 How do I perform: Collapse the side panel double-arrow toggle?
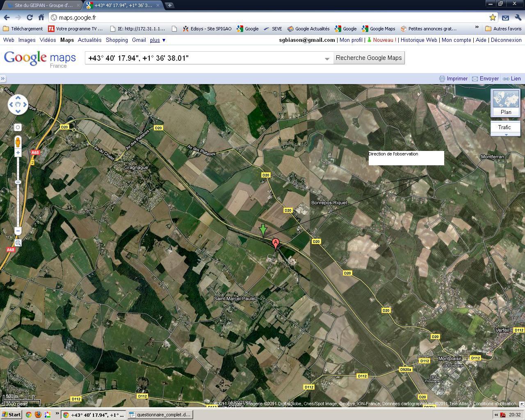click(3, 78)
